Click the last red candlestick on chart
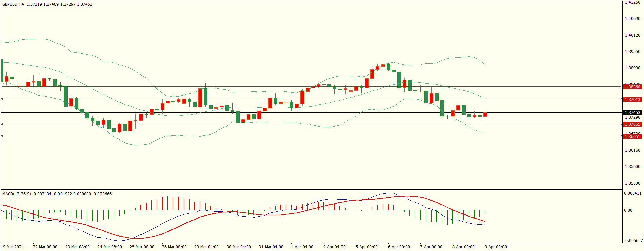Viewport: 644px width, 251px height. coord(485,115)
